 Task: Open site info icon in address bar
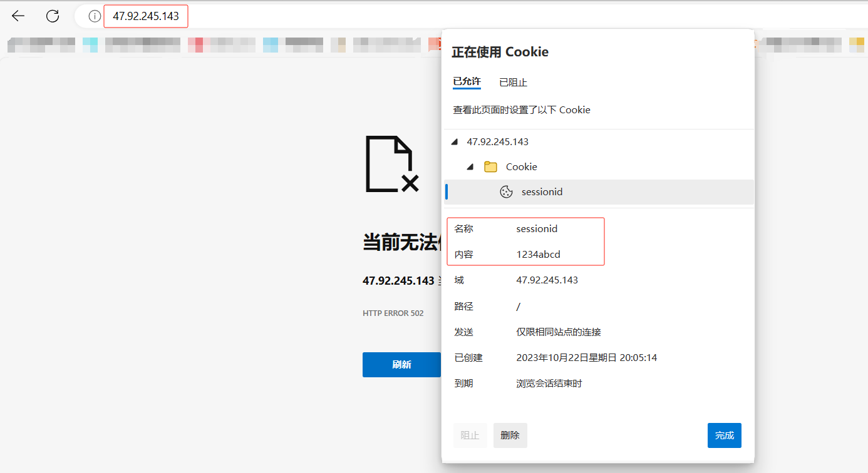(95, 16)
